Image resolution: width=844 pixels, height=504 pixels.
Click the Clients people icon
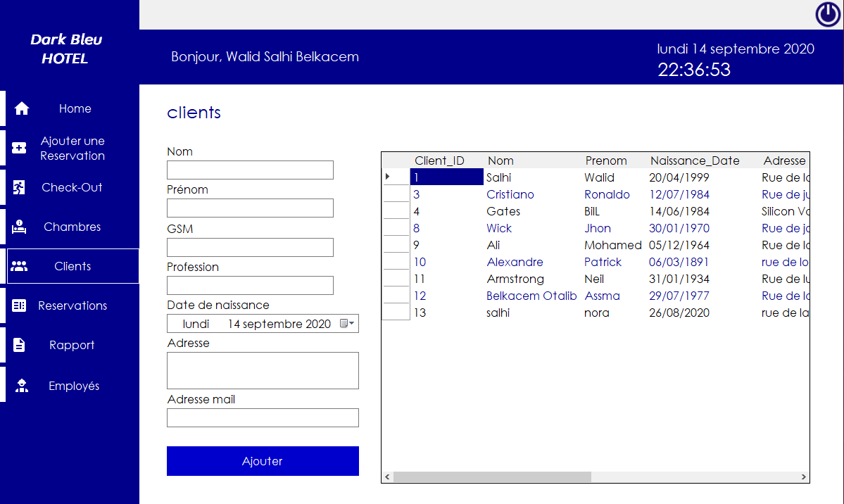point(19,266)
